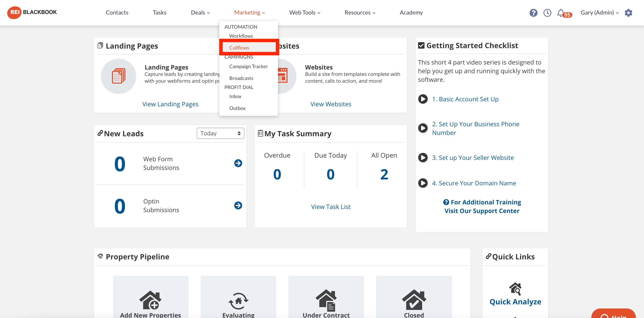The height and width of the screenshot is (318, 644).
Task: Expand the Resources dropdown menu
Action: pyautogui.click(x=360, y=12)
